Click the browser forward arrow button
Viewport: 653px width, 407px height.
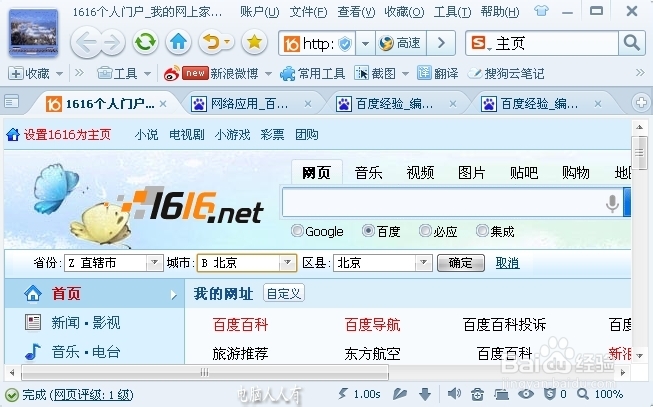coord(112,42)
